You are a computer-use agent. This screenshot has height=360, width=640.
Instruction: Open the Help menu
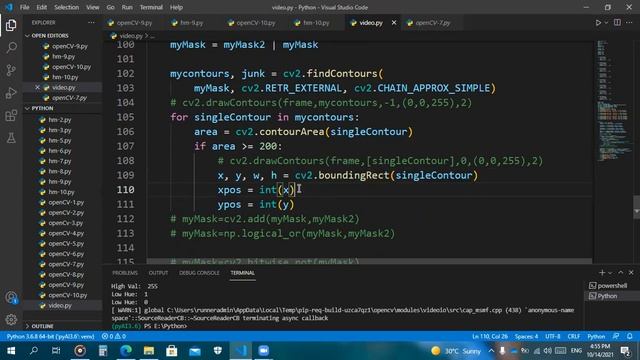[x=176, y=7]
